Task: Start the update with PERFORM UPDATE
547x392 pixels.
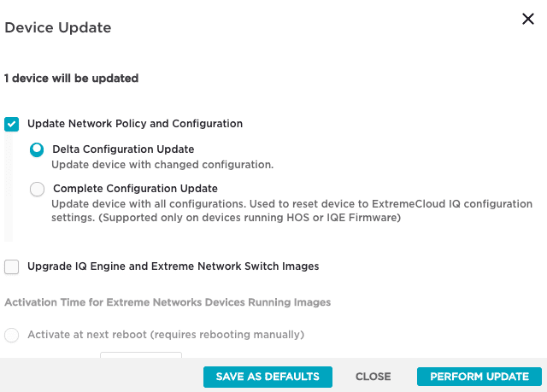Action: click(x=479, y=377)
